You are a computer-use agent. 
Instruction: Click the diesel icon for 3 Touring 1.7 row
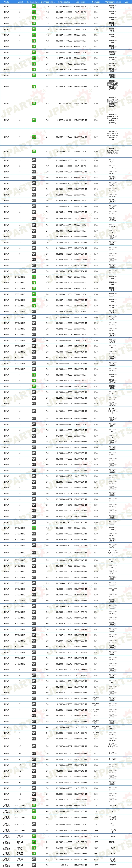pyautogui.click(x=34, y=311)
